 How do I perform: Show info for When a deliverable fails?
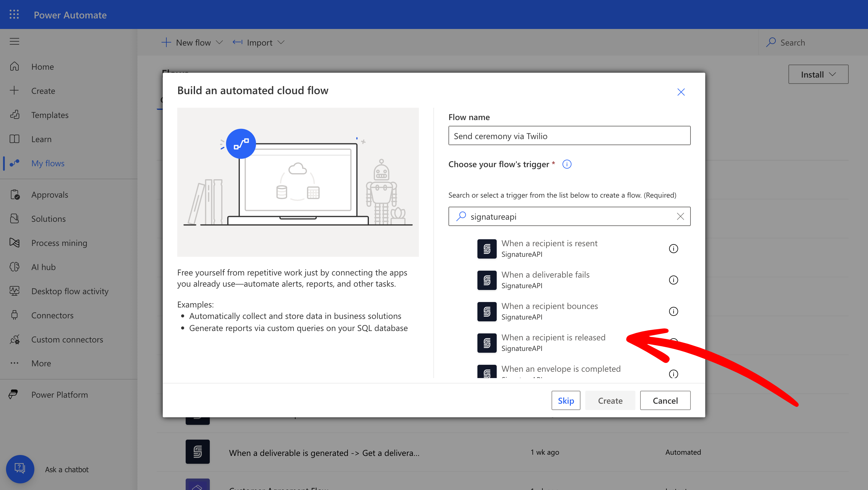[x=673, y=280]
